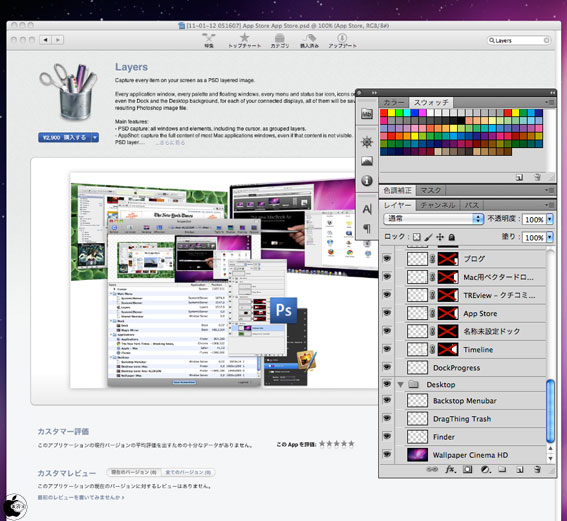This screenshot has width=567, height=521.
Task: Open the Layers panel options menu
Action: (550, 205)
